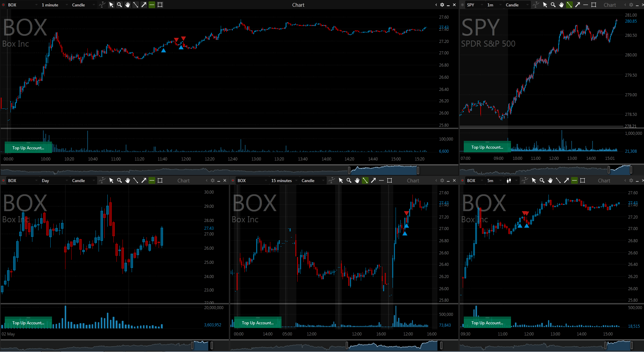
Task: Click collapse arrow next to gear in BOX 15 minutes panel
Action: [436, 180]
